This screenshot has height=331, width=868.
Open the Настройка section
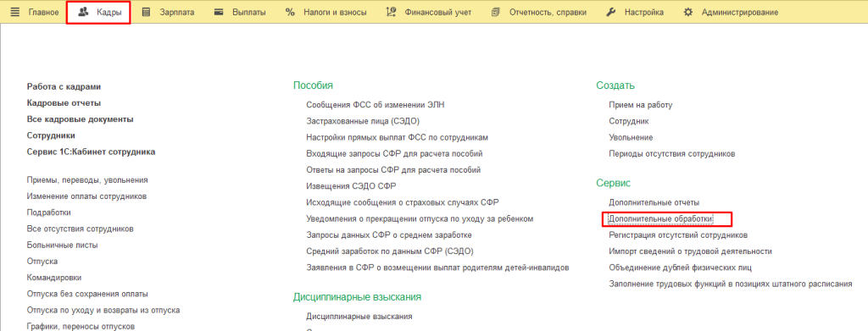tap(644, 12)
